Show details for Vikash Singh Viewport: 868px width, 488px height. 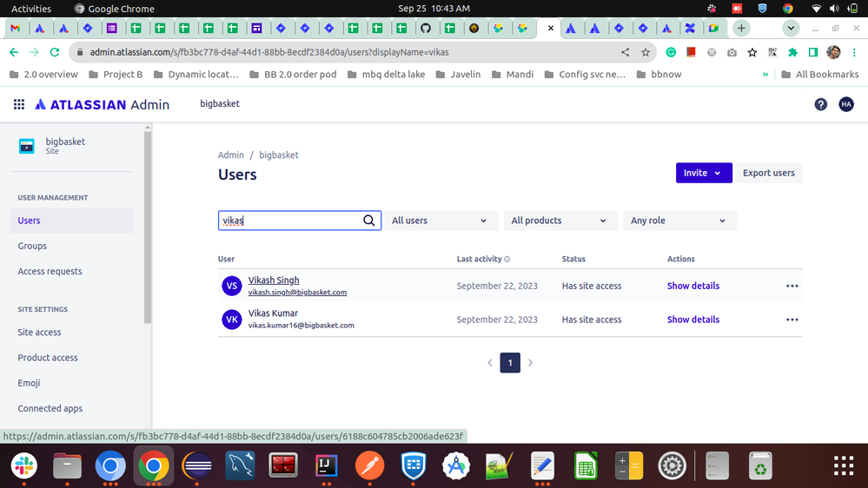pos(693,286)
